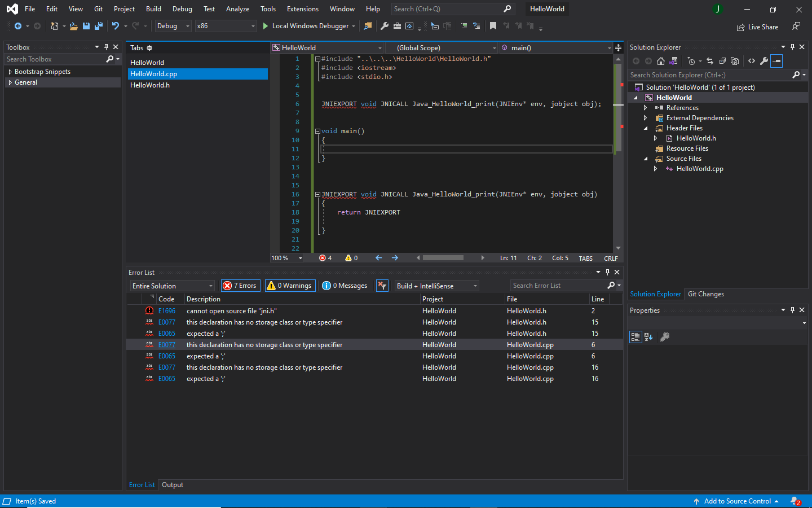Open the Build menu
Image resolution: width=812 pixels, height=508 pixels.
pos(153,8)
